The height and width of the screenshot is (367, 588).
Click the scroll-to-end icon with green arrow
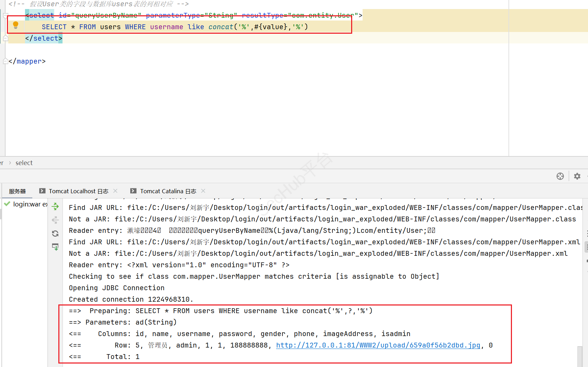click(x=55, y=247)
